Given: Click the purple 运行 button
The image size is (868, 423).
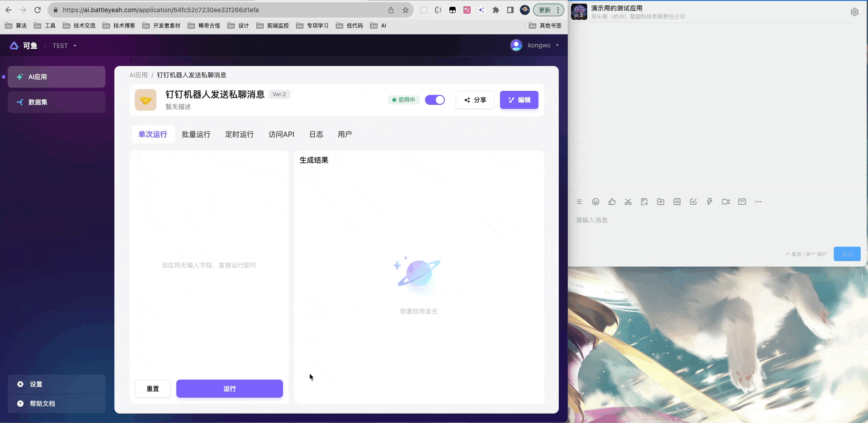Looking at the screenshot, I should (x=230, y=389).
